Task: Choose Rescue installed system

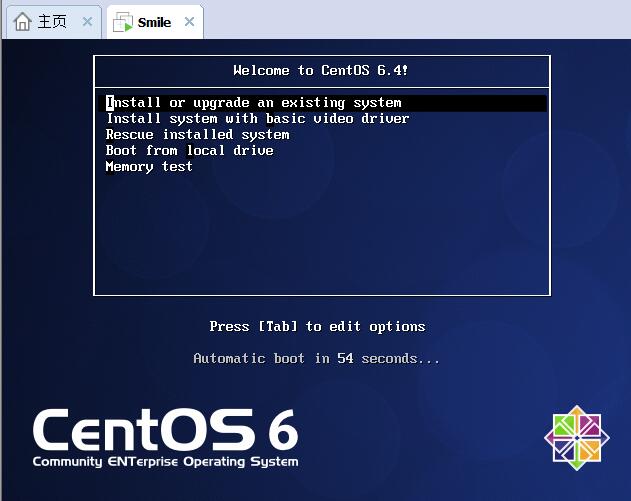Action: click(198, 134)
